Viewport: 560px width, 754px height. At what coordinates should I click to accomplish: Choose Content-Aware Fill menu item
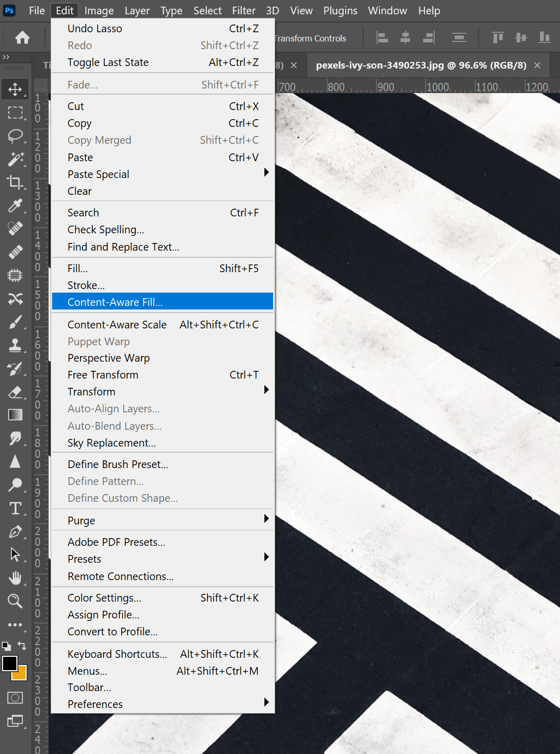(x=163, y=302)
